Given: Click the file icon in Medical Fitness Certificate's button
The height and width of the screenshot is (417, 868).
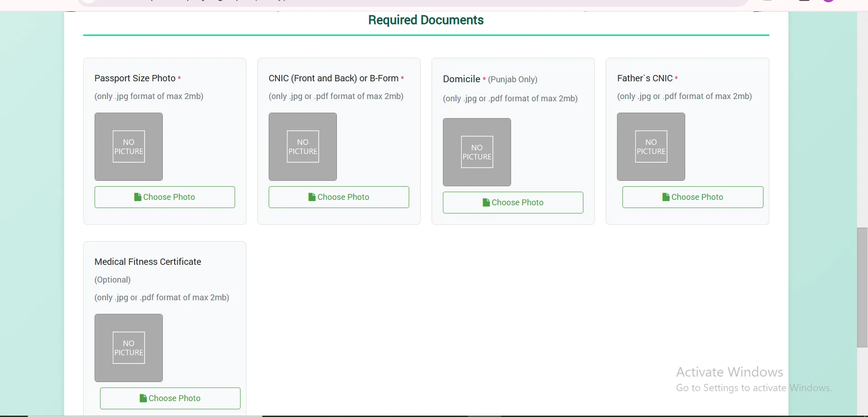Looking at the screenshot, I should click(x=143, y=398).
